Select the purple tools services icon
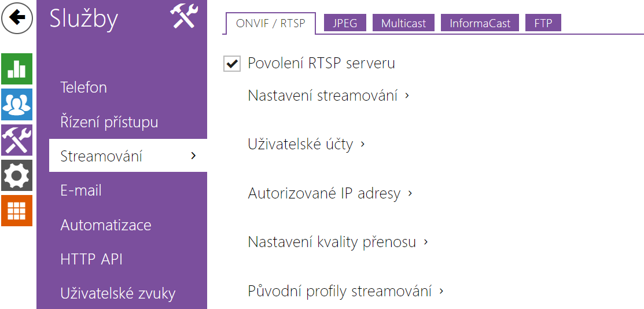This screenshot has width=644, height=309. pyautogui.click(x=17, y=139)
